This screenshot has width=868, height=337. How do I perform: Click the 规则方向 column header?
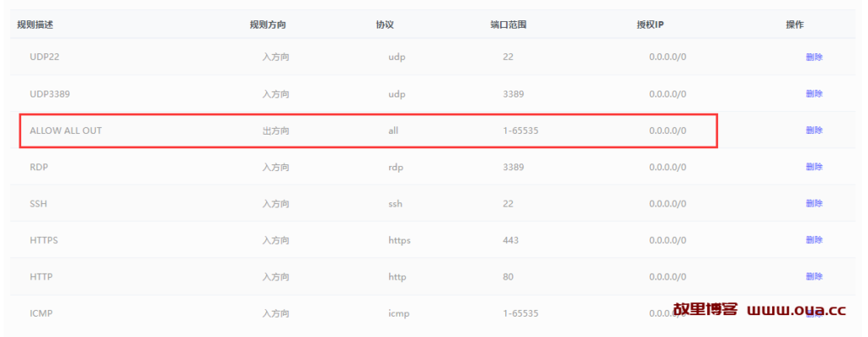268,25
